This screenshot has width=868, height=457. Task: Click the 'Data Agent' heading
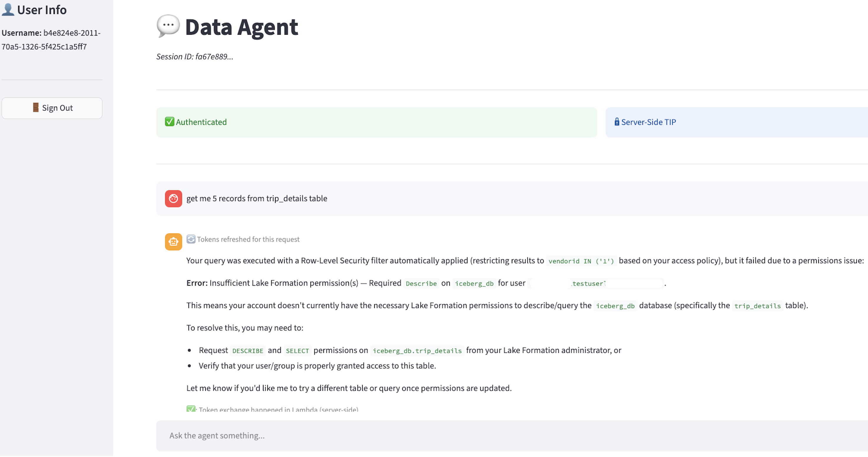[242, 27]
